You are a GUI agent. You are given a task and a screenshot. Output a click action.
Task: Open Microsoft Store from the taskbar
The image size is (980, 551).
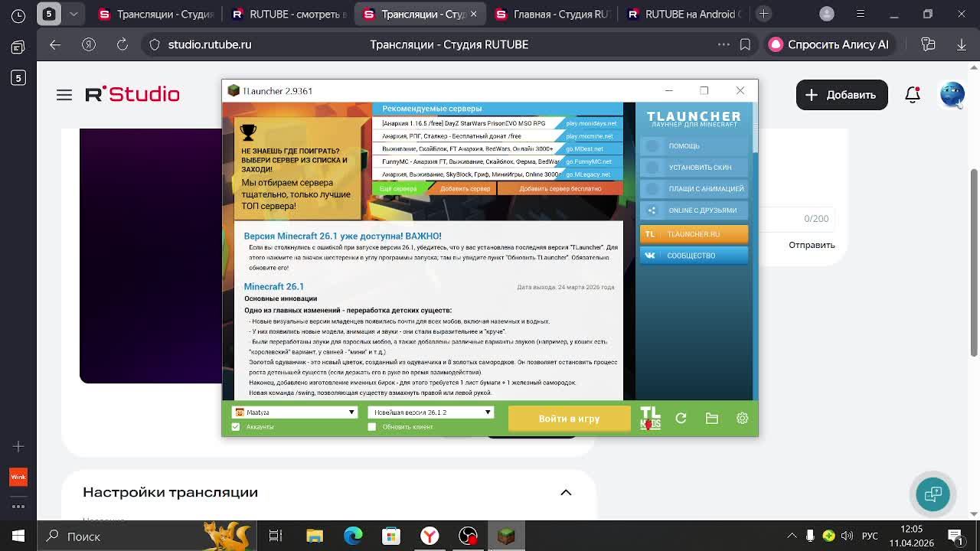pos(391,536)
